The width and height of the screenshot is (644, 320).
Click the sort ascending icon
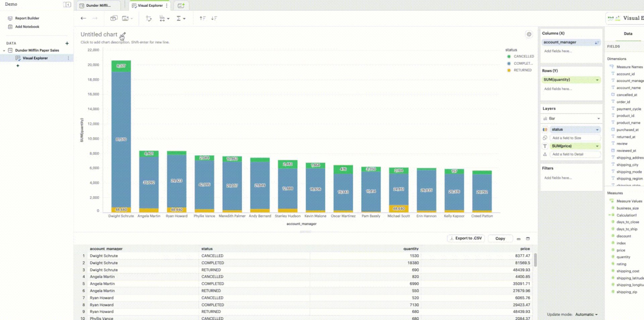coord(203,18)
